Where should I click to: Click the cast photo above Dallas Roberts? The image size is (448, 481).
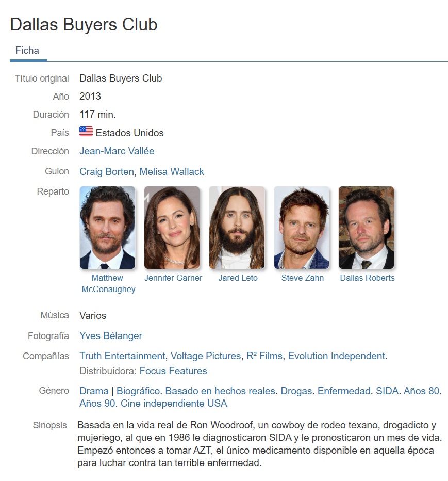[366, 228]
